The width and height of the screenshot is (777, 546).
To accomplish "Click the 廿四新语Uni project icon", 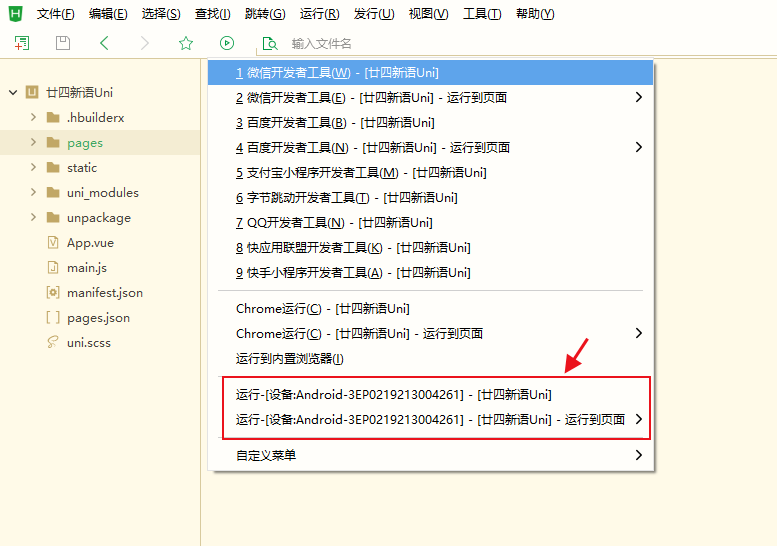I will 32,92.
